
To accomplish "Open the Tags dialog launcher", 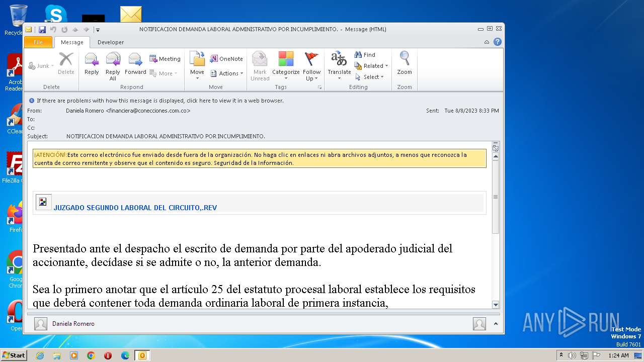I will [x=319, y=87].
